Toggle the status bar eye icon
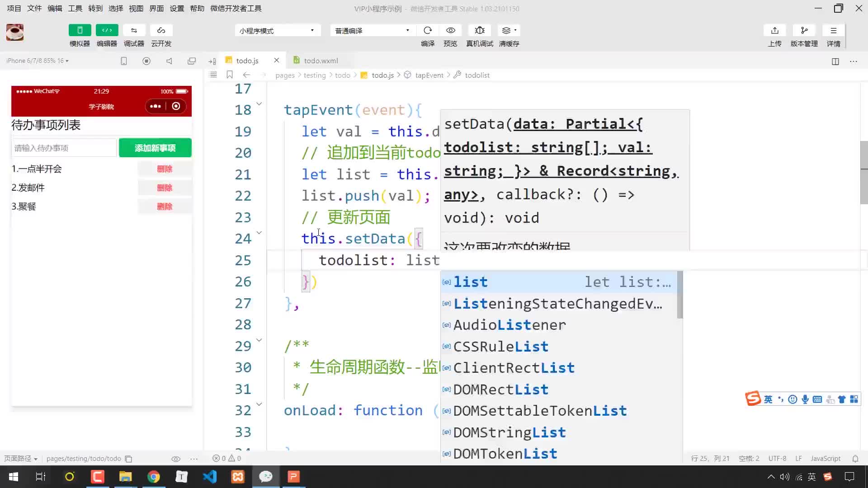Viewport: 868px width, 488px height. (176, 459)
